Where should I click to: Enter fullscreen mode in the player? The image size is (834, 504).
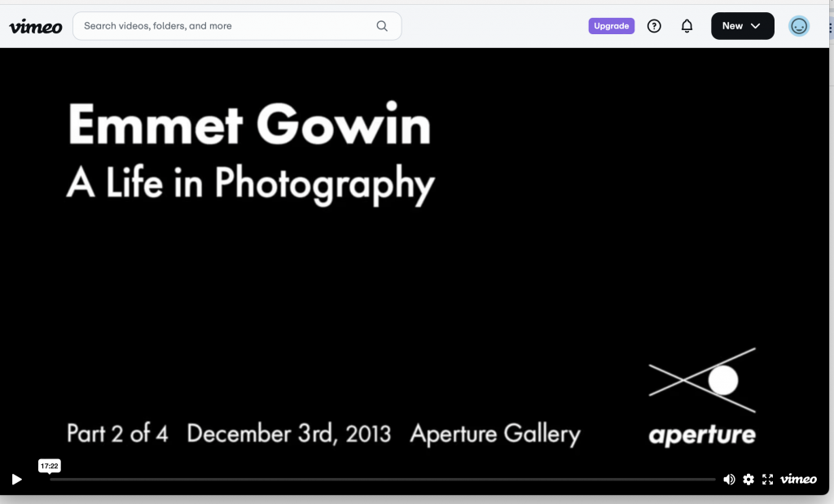(767, 480)
